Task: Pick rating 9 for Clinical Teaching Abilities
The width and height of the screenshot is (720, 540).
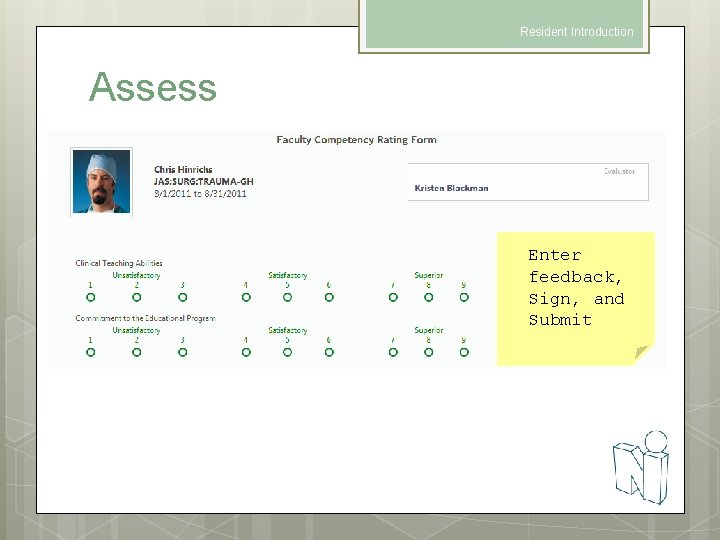Action: point(464,298)
